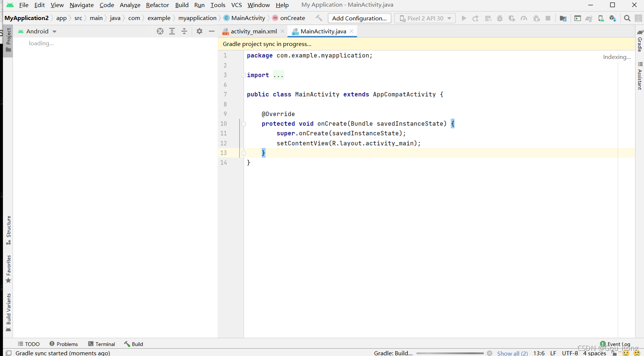
Task: Click the user avatar icon in toolbar
Action: coord(638,18)
